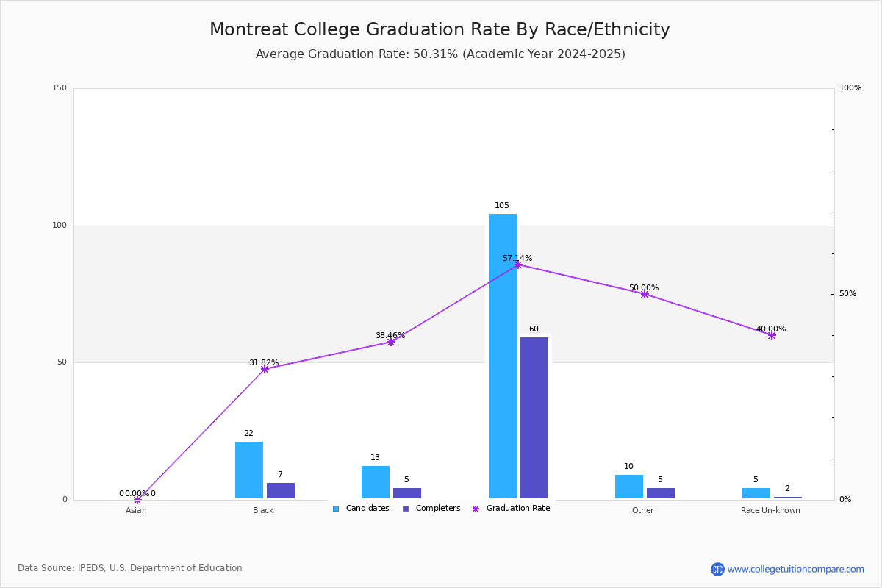The image size is (882, 588).
Task: Click the Race Un-known axis label
Action: 770,510
